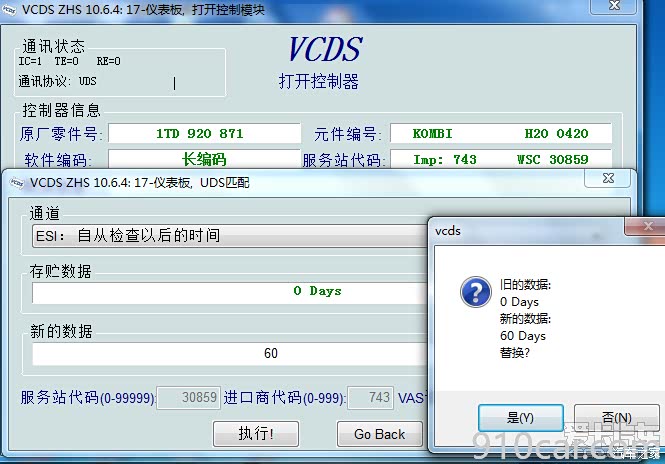Decline replacement with the 否(N) button

617,417
